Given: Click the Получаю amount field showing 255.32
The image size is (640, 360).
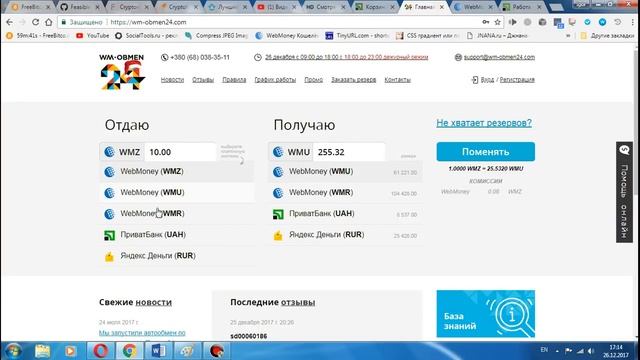Looking at the screenshot, I should point(349,152).
